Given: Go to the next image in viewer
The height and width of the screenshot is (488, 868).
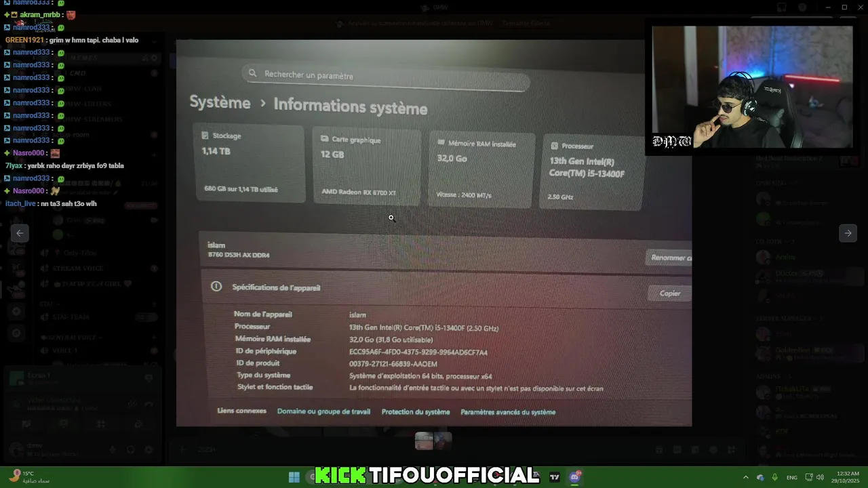Looking at the screenshot, I should coord(848,233).
